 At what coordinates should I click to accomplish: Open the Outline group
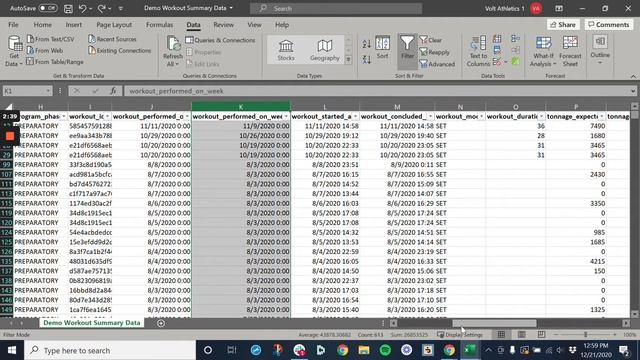[600, 49]
